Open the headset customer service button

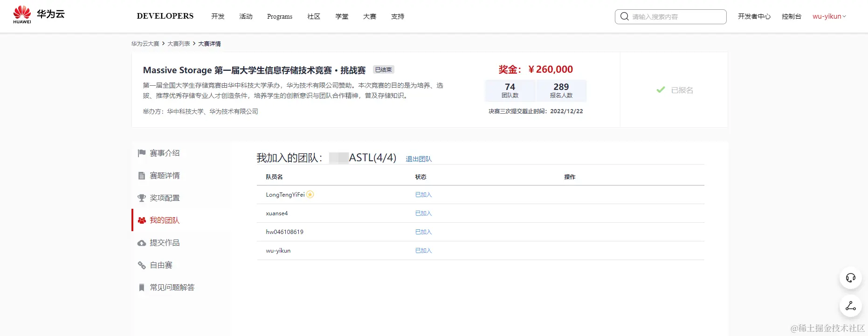pos(851,278)
